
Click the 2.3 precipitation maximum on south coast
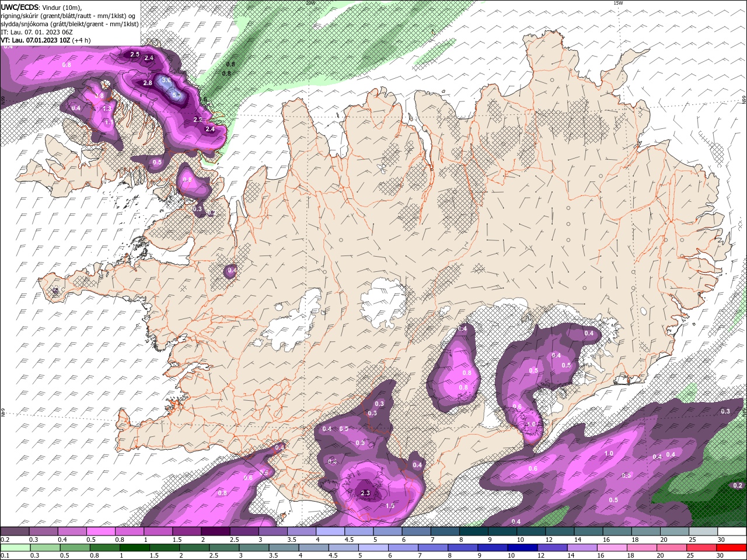(366, 494)
